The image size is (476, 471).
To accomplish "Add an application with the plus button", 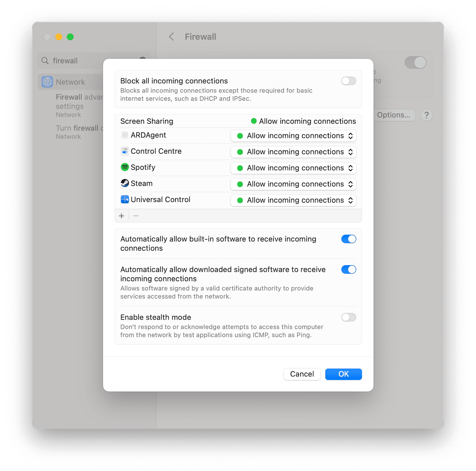I will coord(121,215).
